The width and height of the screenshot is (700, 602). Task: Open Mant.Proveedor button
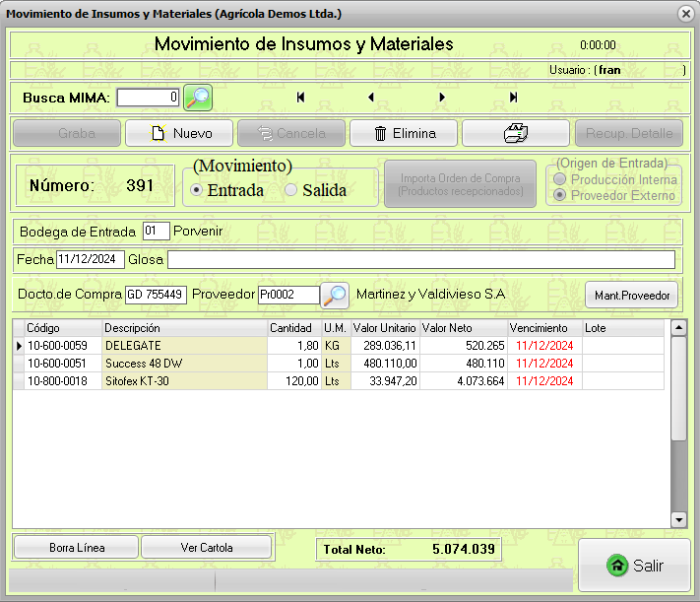(x=632, y=295)
